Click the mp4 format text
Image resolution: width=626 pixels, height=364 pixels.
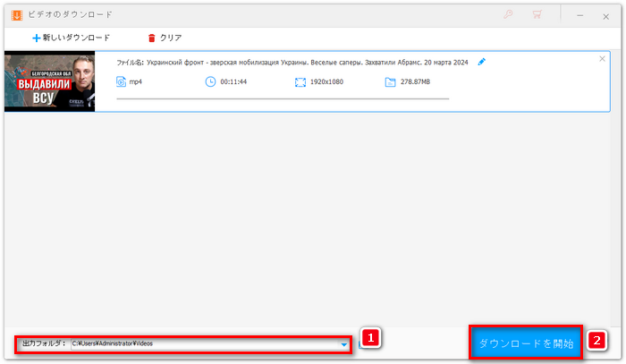(135, 81)
